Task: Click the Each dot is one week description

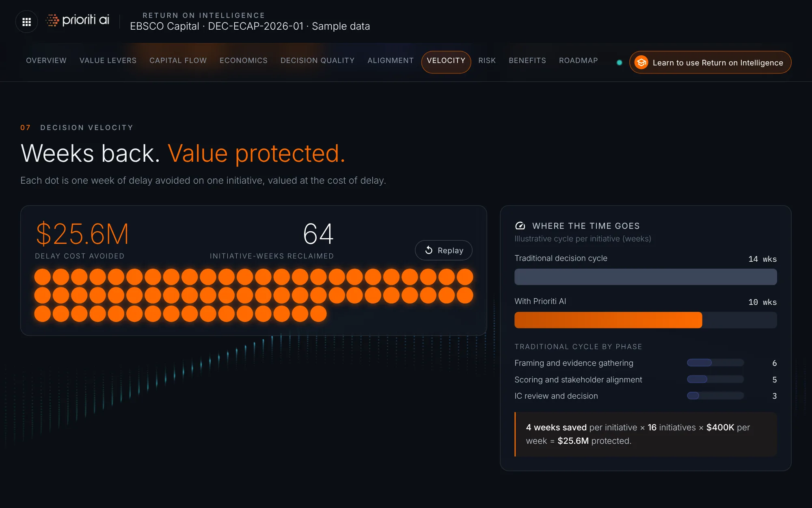Action: tap(203, 180)
